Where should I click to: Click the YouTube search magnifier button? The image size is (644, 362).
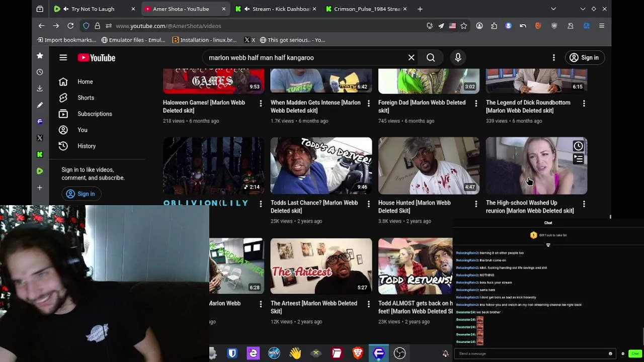431,58
